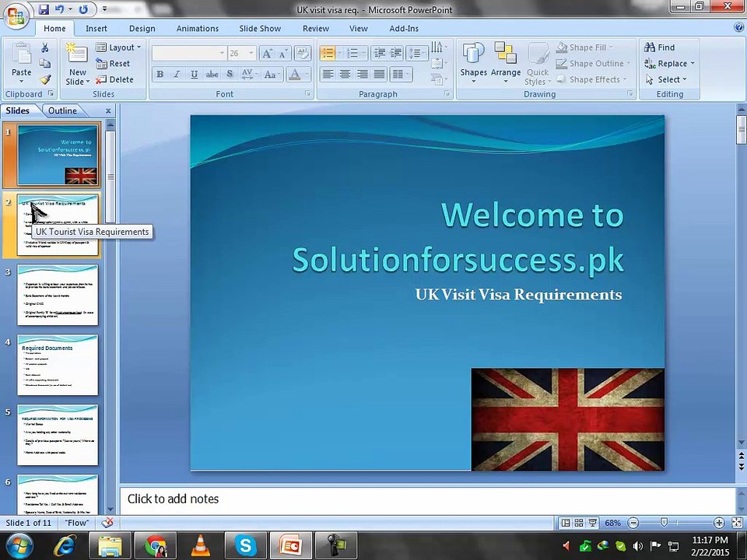Image resolution: width=747 pixels, height=560 pixels.
Task: Switch to the Animations tab
Action: pyautogui.click(x=197, y=29)
